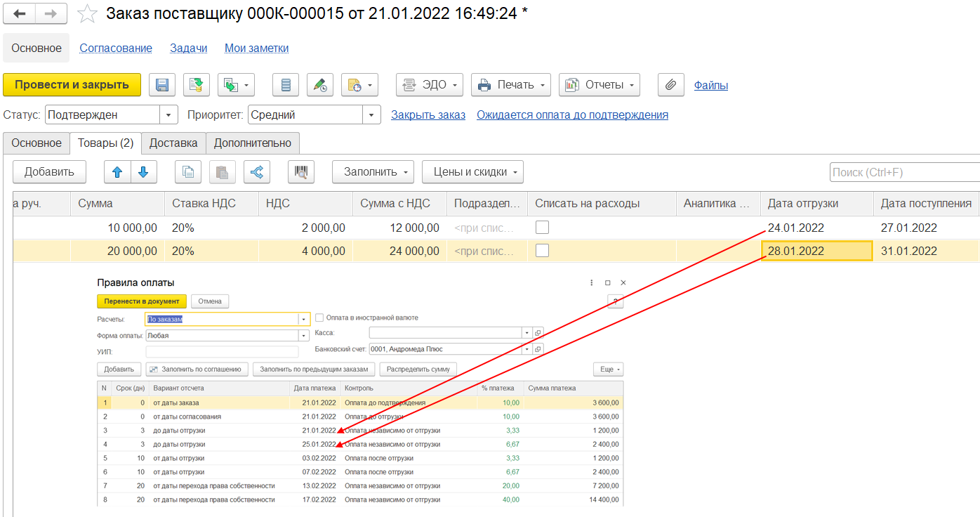Switch to the Доставка tab
The height and width of the screenshot is (517, 980).
pyautogui.click(x=173, y=143)
